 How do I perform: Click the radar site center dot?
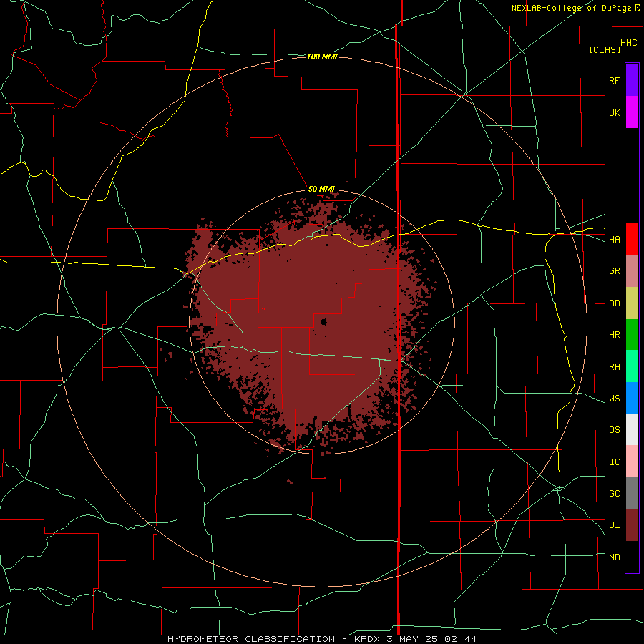point(323,321)
